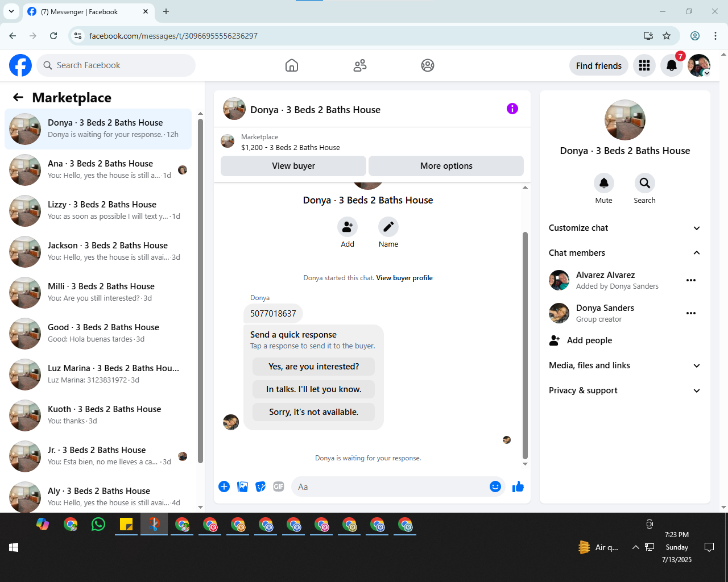Image resolution: width=728 pixels, height=582 pixels.
Task: Open options for Alvarez Alvarez member
Action: tap(691, 280)
